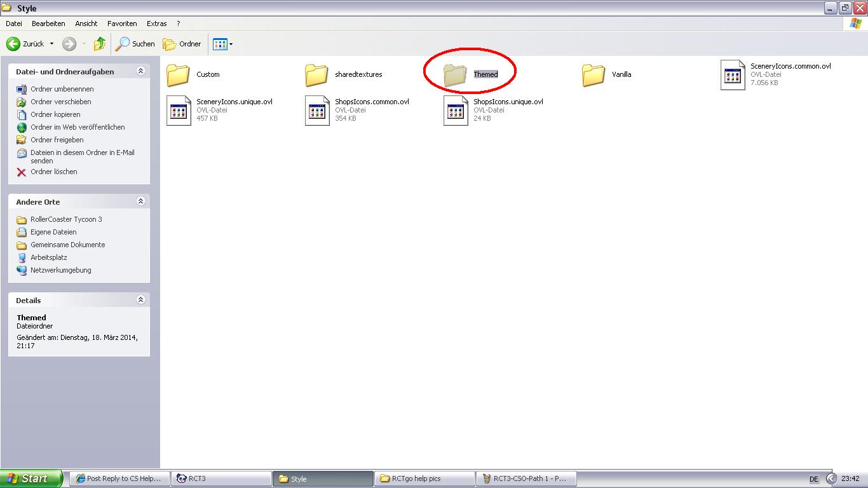Go to RollerCoaster Tycoon 3 folder
This screenshot has height=488, width=868.
click(65, 219)
